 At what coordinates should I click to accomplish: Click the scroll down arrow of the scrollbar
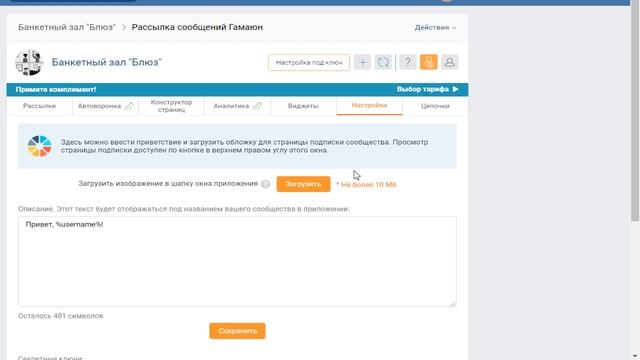click(x=635, y=356)
